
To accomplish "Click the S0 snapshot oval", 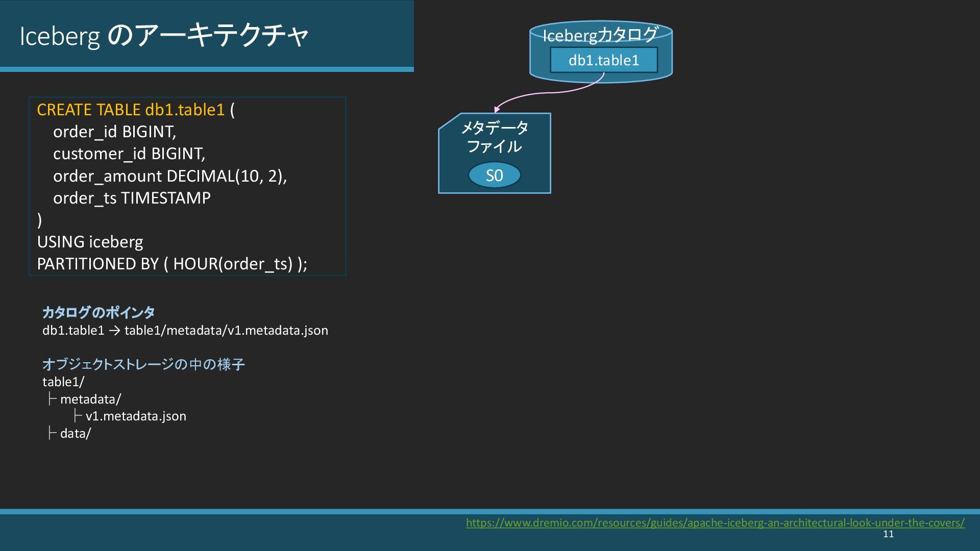I will [494, 176].
